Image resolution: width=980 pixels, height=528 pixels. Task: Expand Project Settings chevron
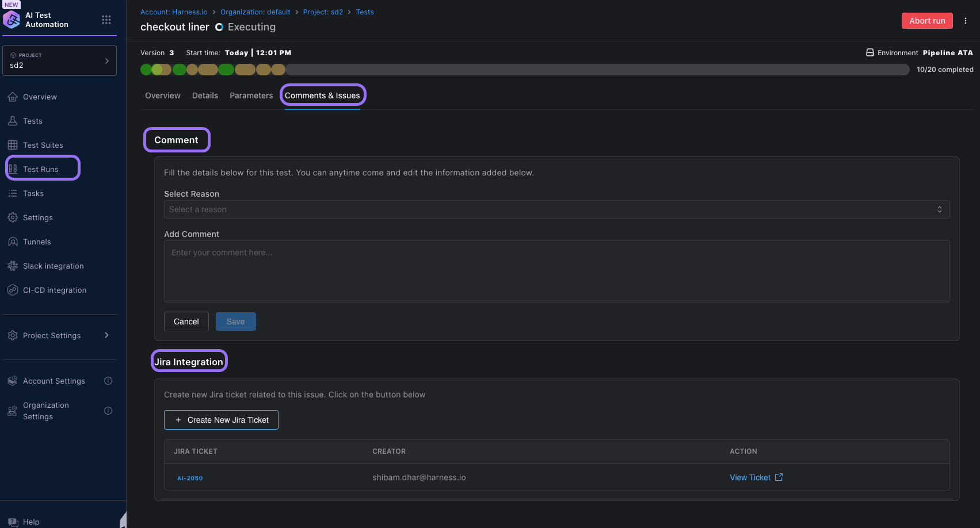(x=106, y=335)
